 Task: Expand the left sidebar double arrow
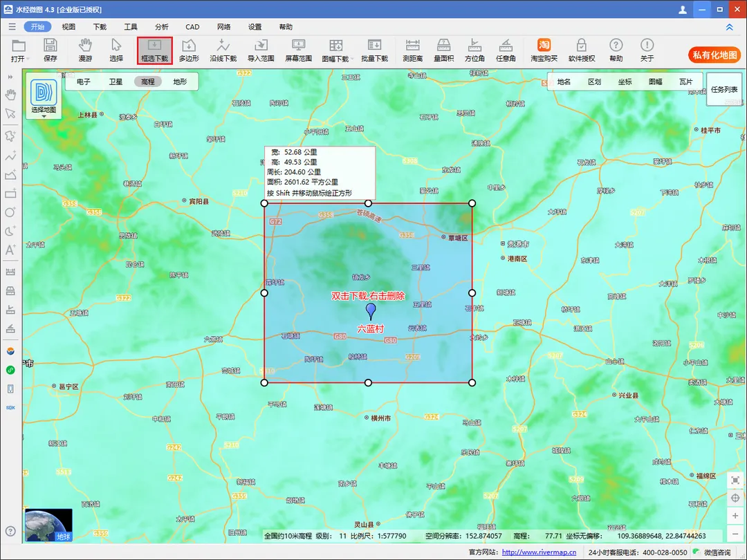[x=10, y=77]
